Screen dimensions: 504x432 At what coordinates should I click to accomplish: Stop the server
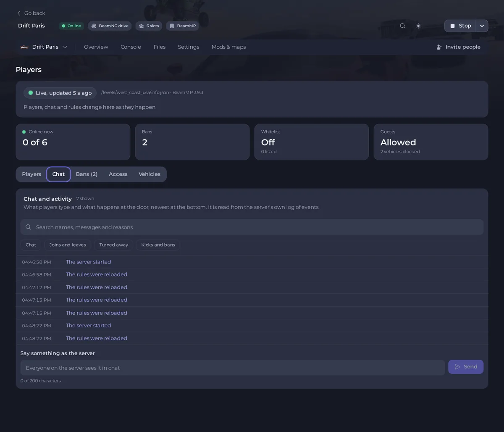point(460,26)
